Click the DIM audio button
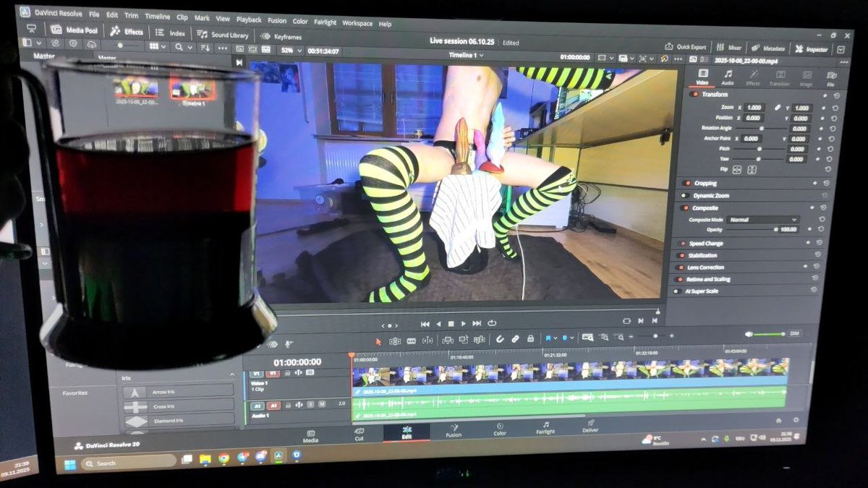868x488 pixels. click(793, 333)
